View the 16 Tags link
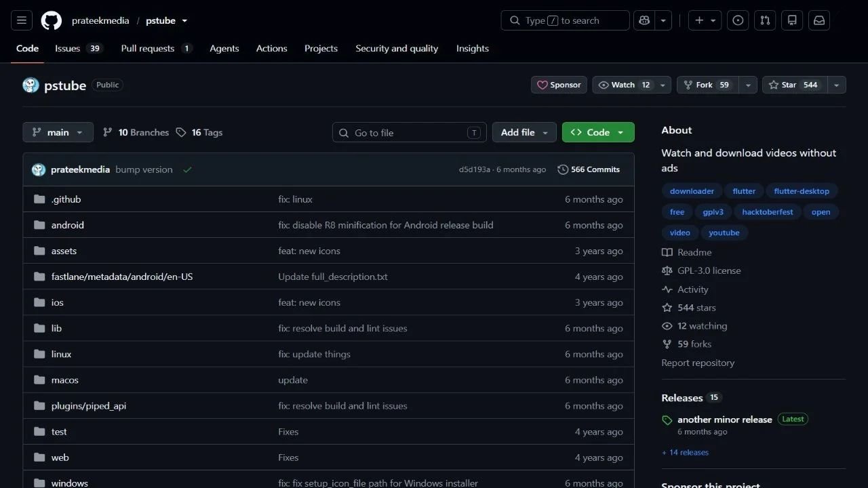 (199, 132)
